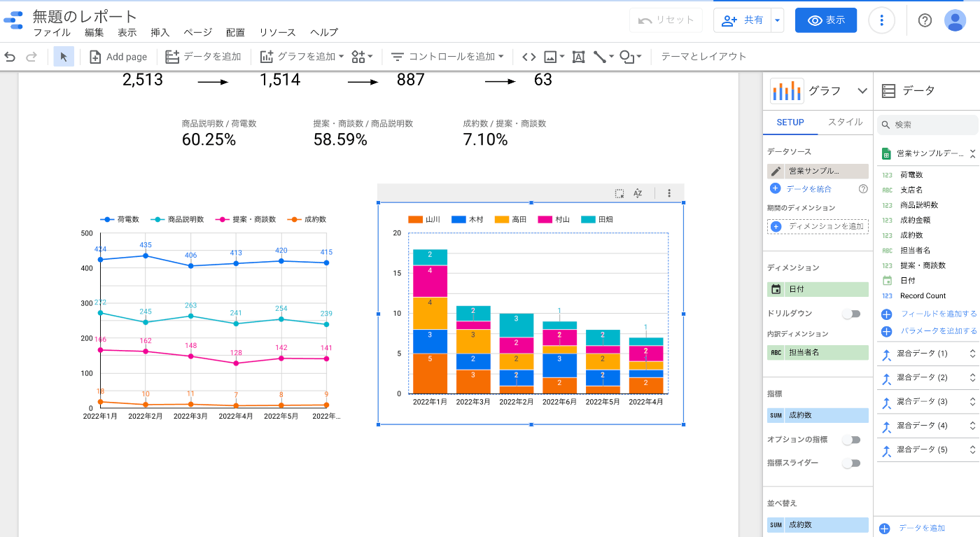Click the data panel search field

tap(927, 125)
